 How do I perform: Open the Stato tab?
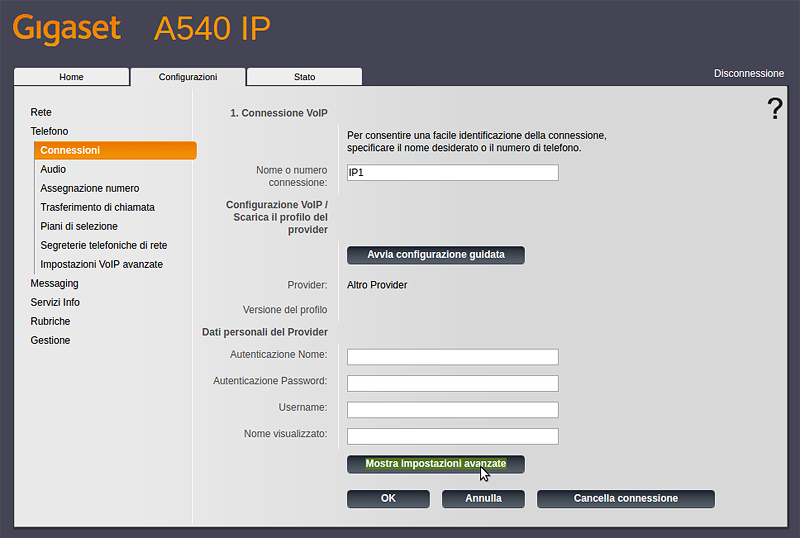(x=305, y=77)
